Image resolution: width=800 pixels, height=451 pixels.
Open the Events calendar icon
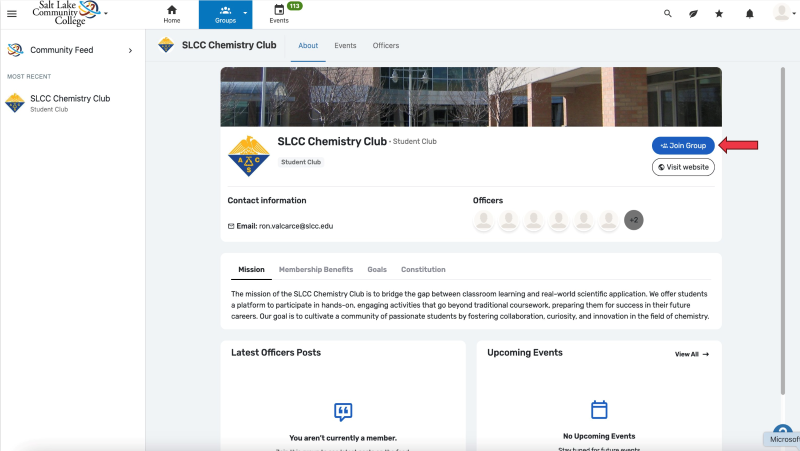[279, 14]
